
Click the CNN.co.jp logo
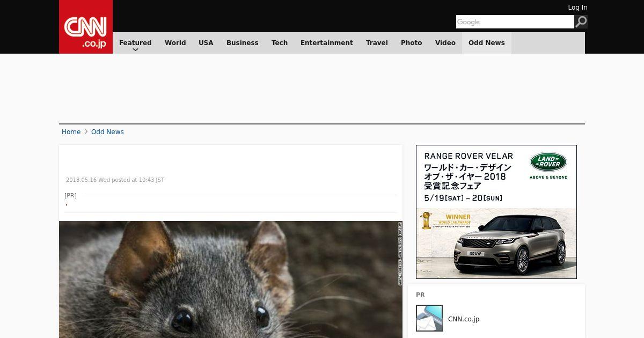(x=86, y=27)
